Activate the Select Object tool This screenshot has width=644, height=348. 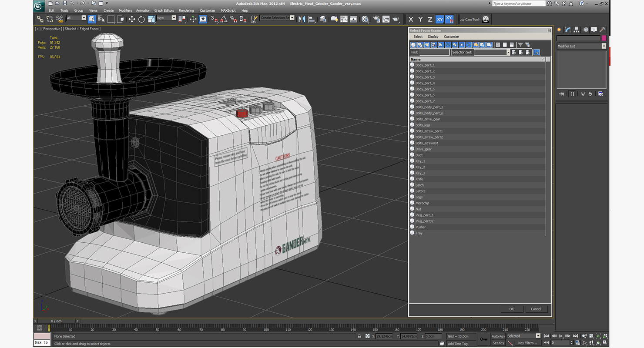92,19
